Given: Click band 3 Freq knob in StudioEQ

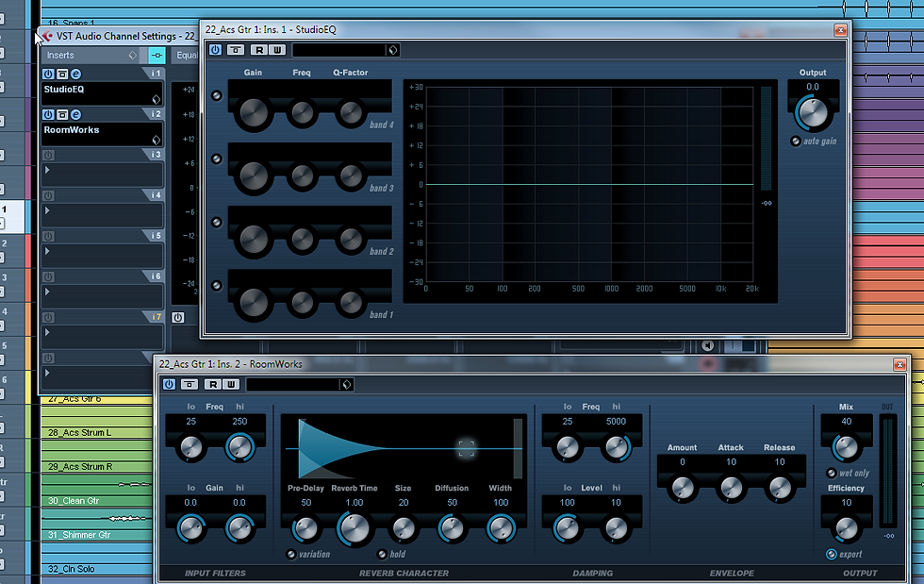Looking at the screenshot, I should [303, 175].
